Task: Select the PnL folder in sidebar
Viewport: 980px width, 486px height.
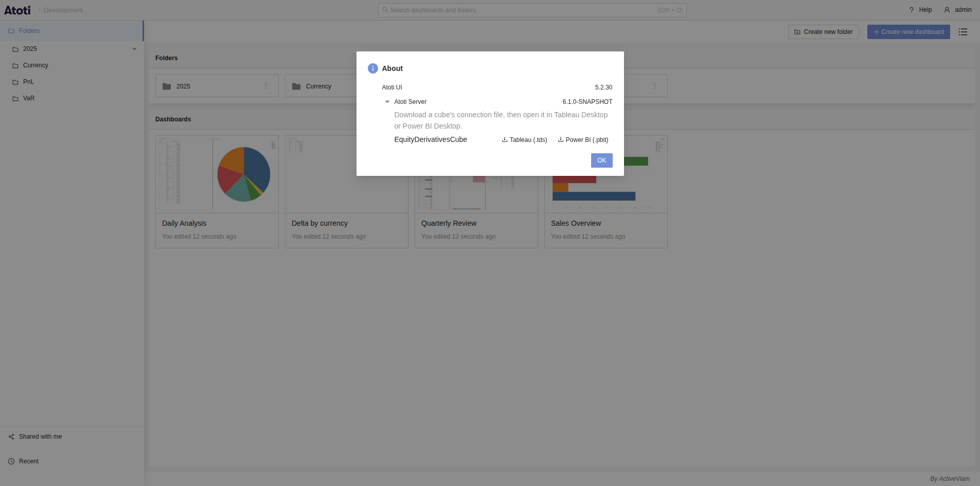Action: 72,82
